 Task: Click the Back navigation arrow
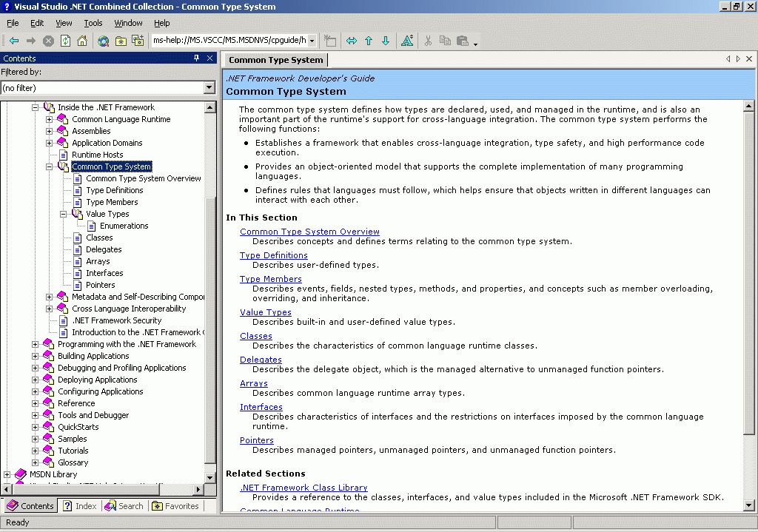point(14,41)
